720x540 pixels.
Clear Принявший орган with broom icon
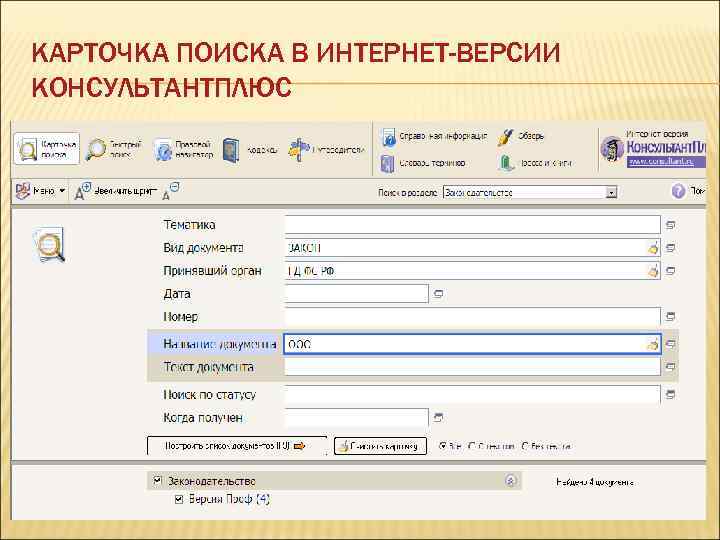pos(652,271)
